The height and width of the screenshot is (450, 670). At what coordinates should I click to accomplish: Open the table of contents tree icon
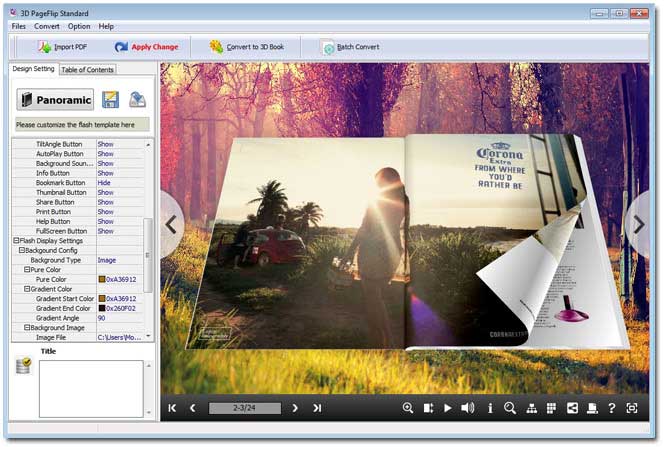(x=532, y=409)
